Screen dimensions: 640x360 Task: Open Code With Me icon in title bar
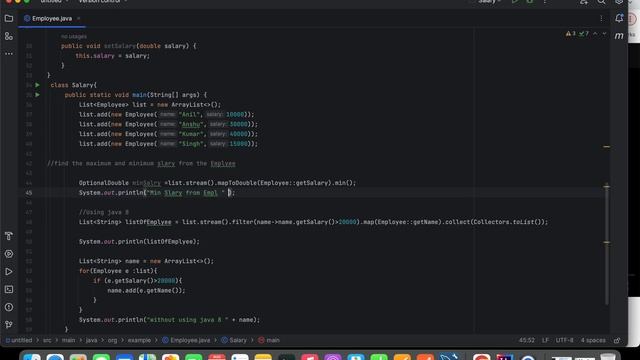pos(584,2)
